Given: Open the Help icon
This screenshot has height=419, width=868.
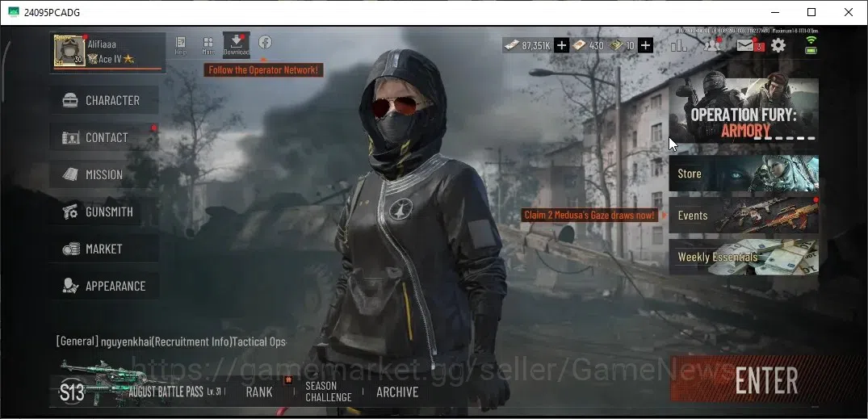Looking at the screenshot, I should click(181, 45).
